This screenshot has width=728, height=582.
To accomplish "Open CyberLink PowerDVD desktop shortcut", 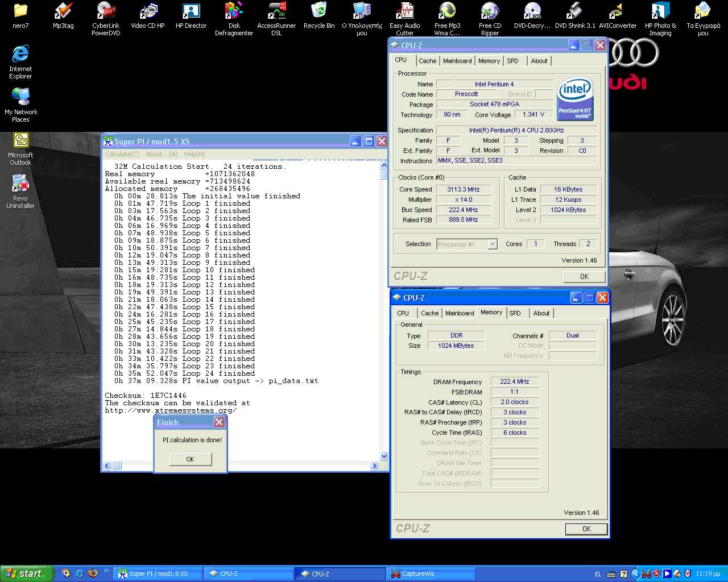I will click(106, 19).
